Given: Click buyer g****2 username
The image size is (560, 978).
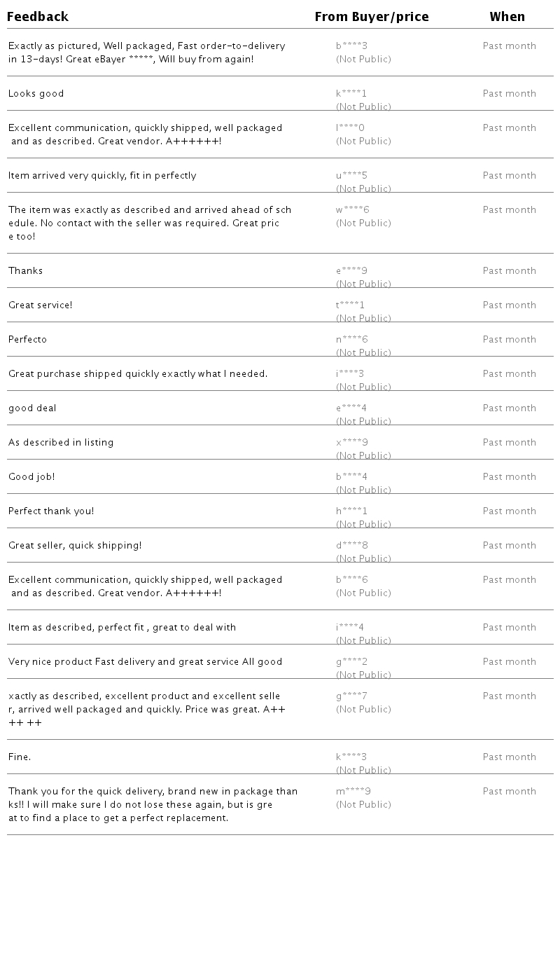Looking at the screenshot, I should click(351, 662).
